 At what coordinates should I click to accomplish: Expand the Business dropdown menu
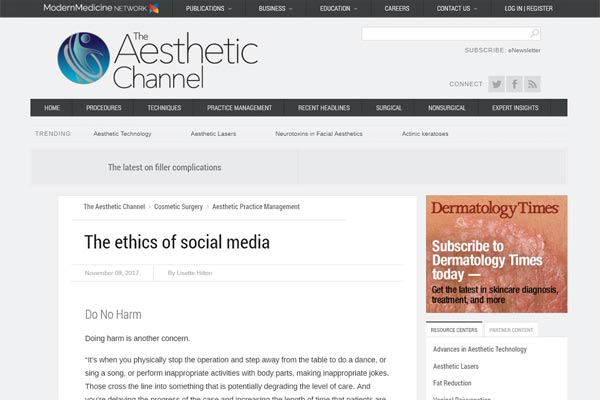[x=275, y=8]
